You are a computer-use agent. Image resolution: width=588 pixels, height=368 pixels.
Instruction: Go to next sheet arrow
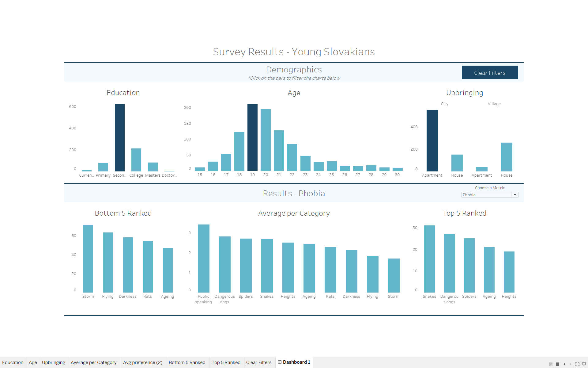[571, 364]
